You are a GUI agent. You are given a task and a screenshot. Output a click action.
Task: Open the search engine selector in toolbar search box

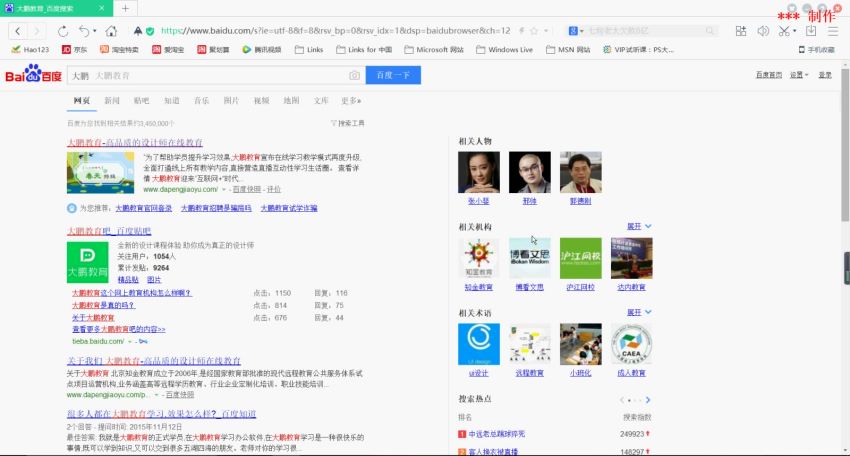coord(576,31)
